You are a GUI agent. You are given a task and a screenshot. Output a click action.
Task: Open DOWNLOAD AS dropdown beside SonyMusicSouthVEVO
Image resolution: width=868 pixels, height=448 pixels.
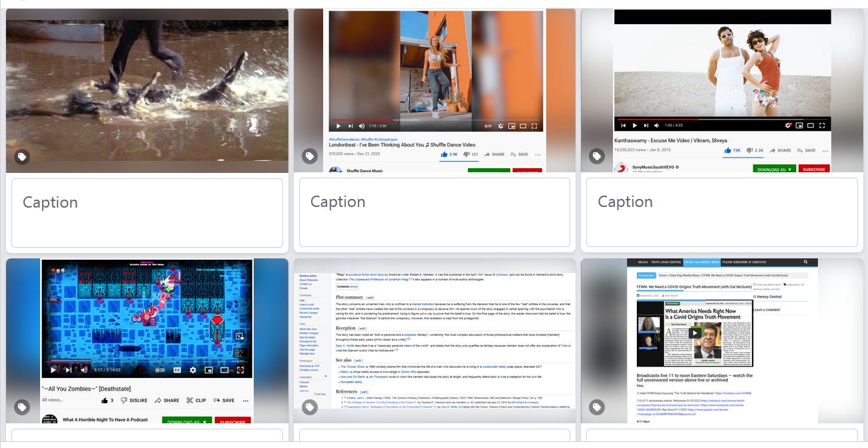tap(775, 170)
